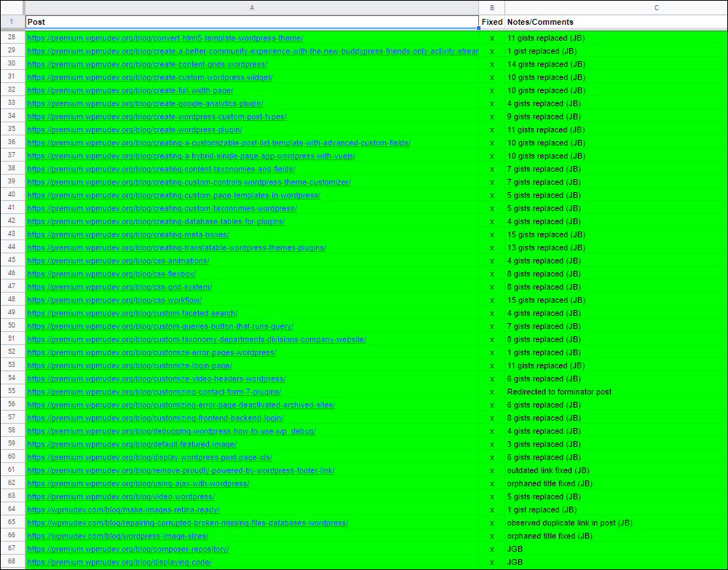Screen dimensions: 728x570
Task: Open the wordpress-image-sizes link
Action: pos(117,536)
